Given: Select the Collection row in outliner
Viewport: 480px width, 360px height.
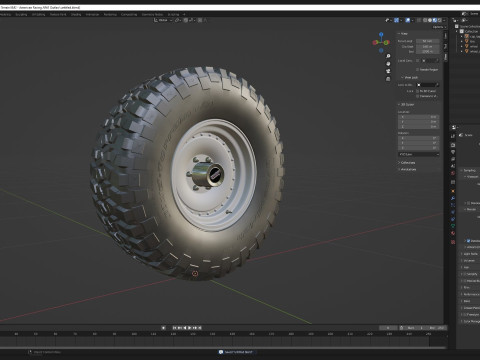Looking at the screenshot, I should point(469,31).
